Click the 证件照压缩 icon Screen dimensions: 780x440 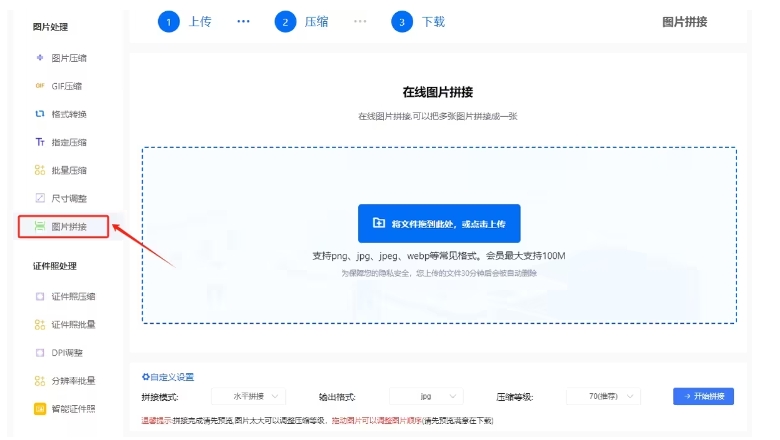click(40, 296)
